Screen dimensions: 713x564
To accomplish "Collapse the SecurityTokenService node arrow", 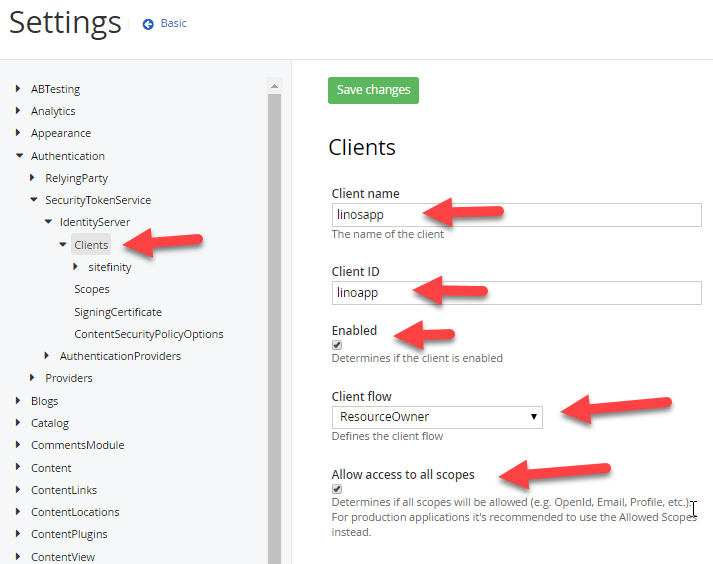I will 34,199.
